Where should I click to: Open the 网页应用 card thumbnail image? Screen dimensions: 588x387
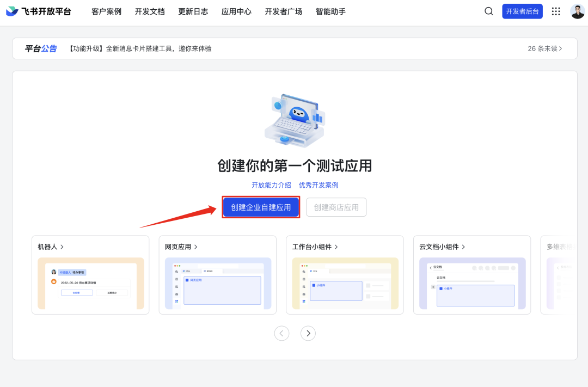click(217, 283)
